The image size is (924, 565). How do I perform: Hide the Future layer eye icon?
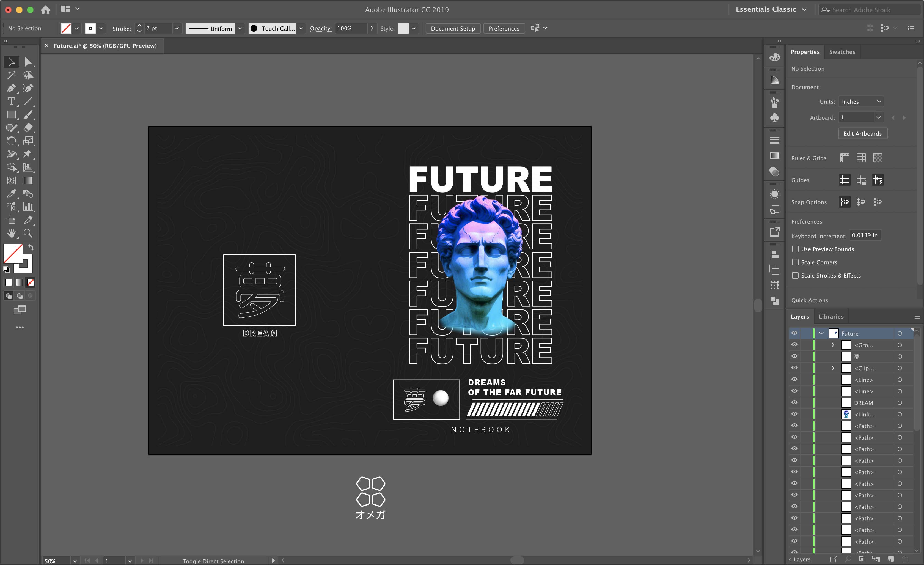pos(794,333)
